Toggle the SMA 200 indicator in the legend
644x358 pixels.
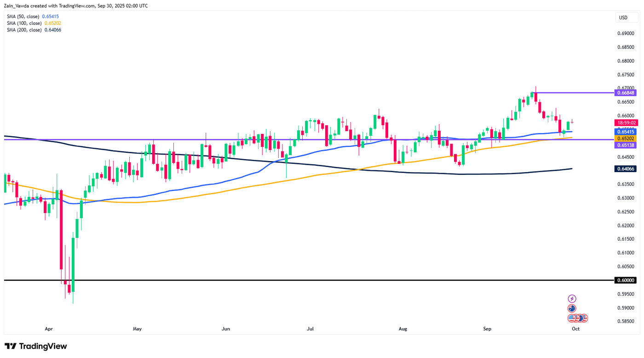[x=23, y=29]
